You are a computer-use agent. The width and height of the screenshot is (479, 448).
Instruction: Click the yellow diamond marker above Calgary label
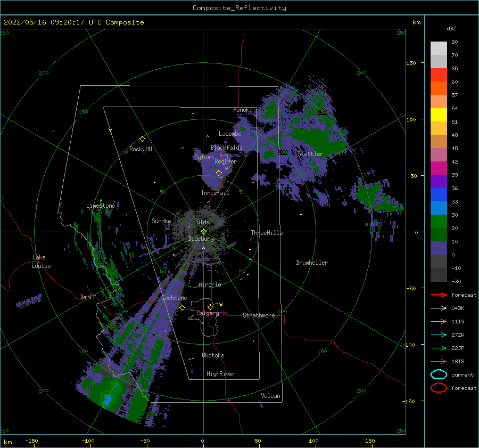210,307
